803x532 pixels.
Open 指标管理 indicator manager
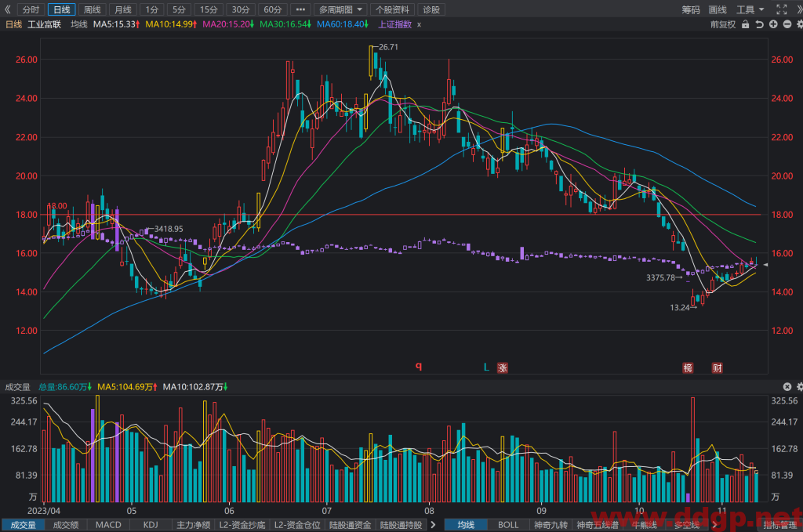coord(779,525)
